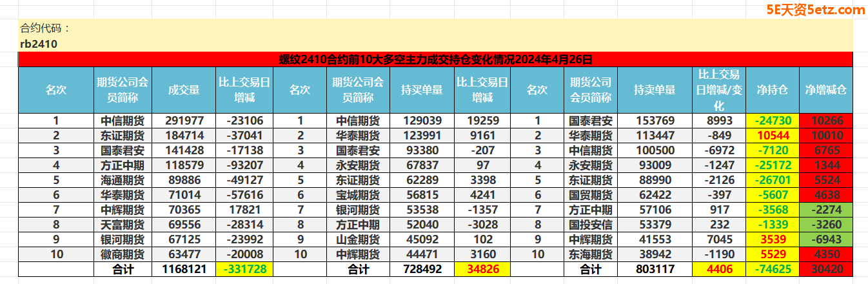Click the 成交量 column header
This screenshot has width=868, height=284.
pyautogui.click(x=184, y=90)
